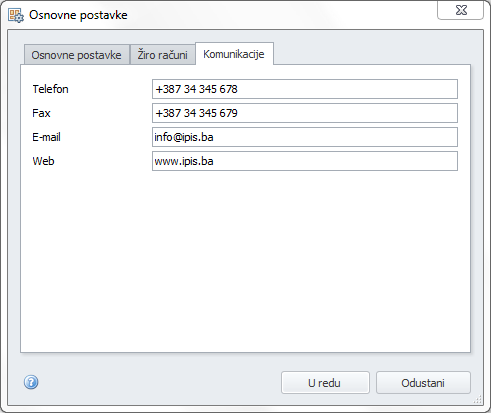The width and height of the screenshot is (491, 413).
Task: Click the Telefon label
Action: 50,89
